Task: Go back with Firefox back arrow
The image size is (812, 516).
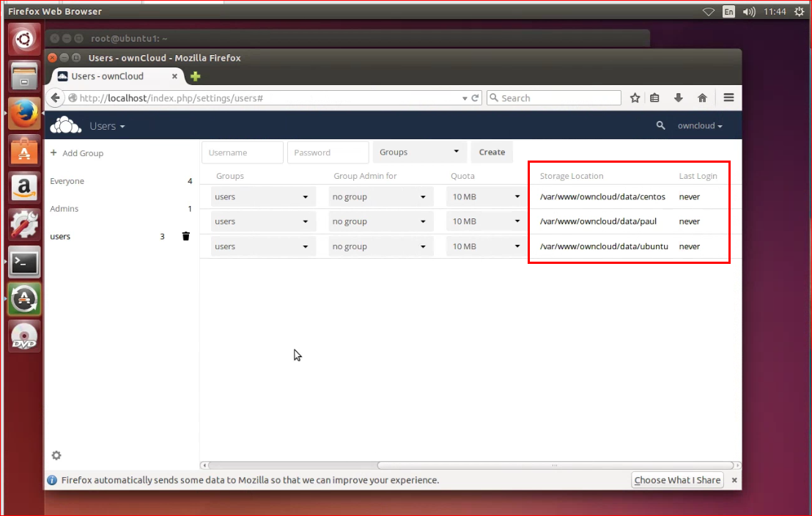Action: tap(56, 97)
